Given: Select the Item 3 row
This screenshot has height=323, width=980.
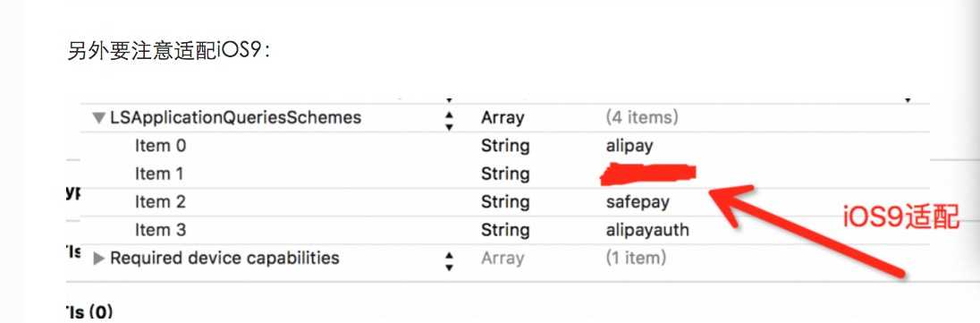Looking at the screenshot, I should [505, 230].
